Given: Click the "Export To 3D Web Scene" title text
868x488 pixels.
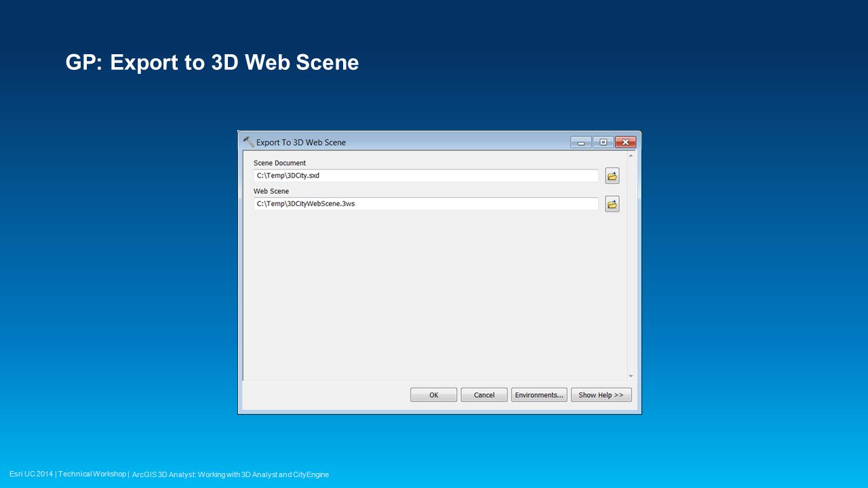Looking at the screenshot, I should 301,142.
